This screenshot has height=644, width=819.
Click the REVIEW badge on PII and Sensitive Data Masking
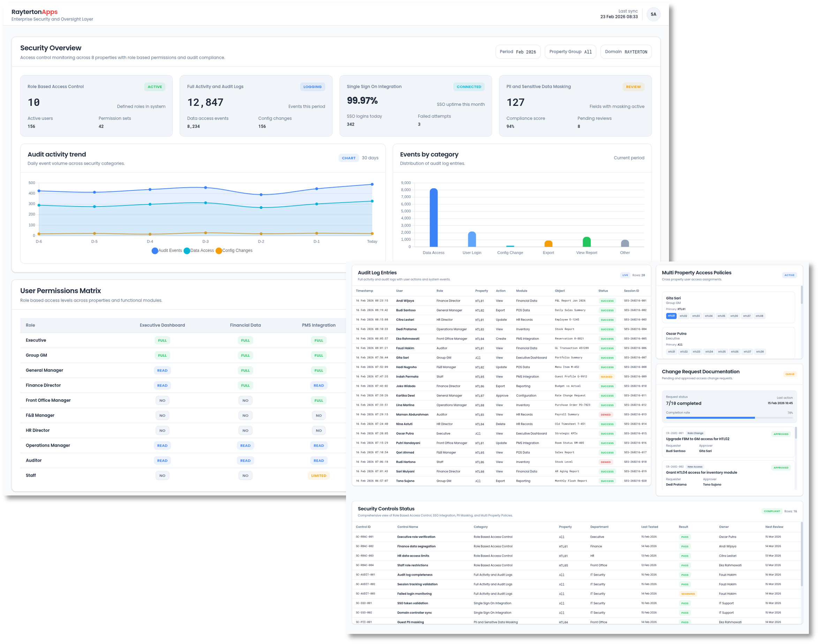(633, 87)
